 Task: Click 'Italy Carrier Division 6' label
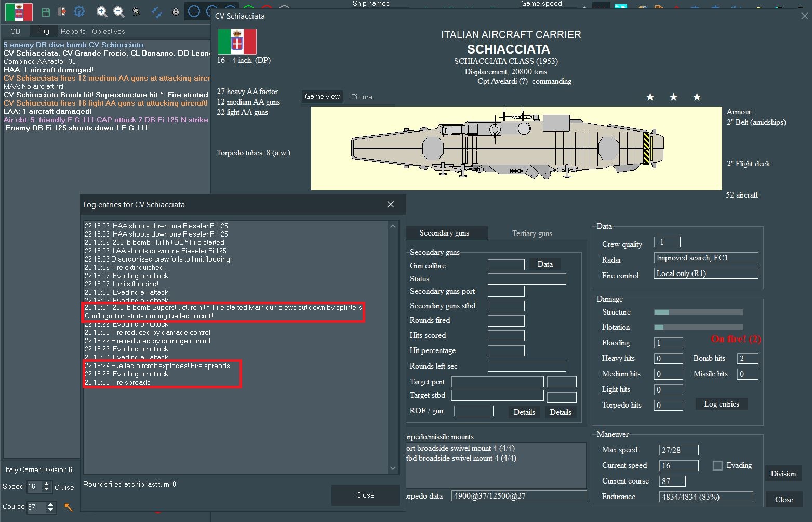point(39,469)
